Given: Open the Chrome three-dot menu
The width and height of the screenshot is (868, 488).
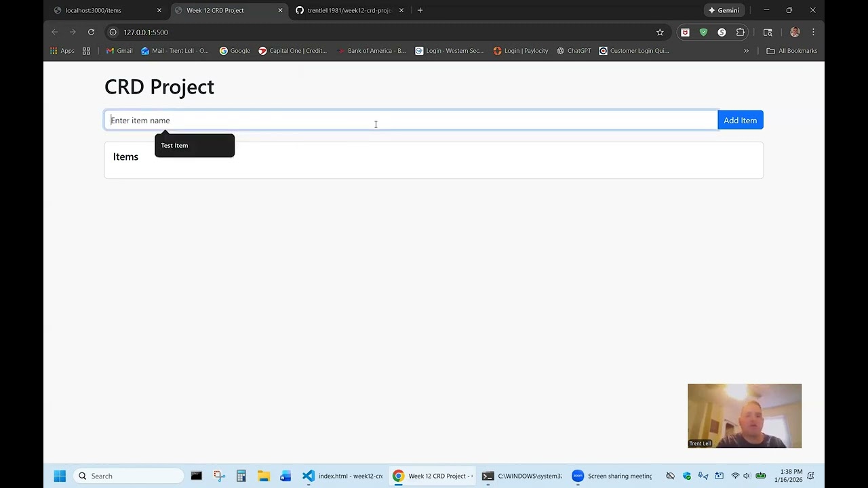Looking at the screenshot, I should [813, 32].
